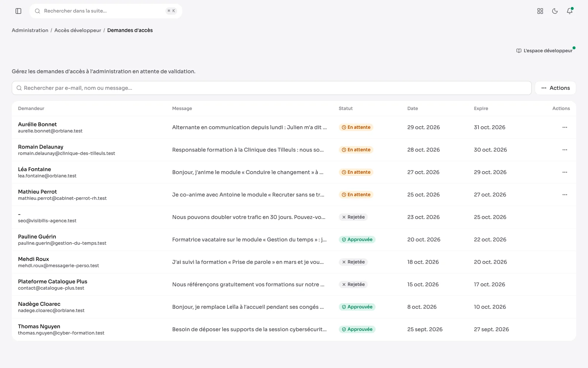Open row actions for Aurélie Bonnet
The height and width of the screenshot is (368, 588).
click(x=565, y=127)
